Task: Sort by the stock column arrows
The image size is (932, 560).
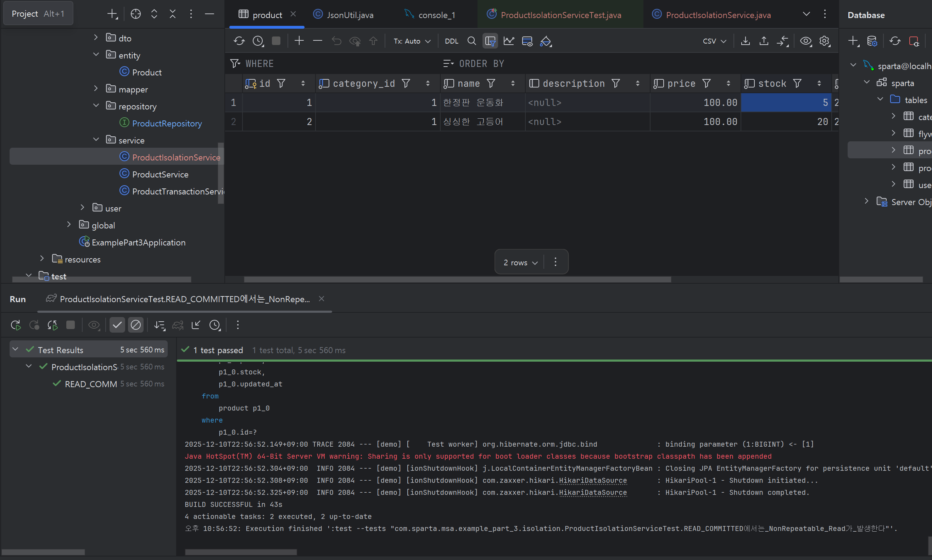Action: coord(819,83)
